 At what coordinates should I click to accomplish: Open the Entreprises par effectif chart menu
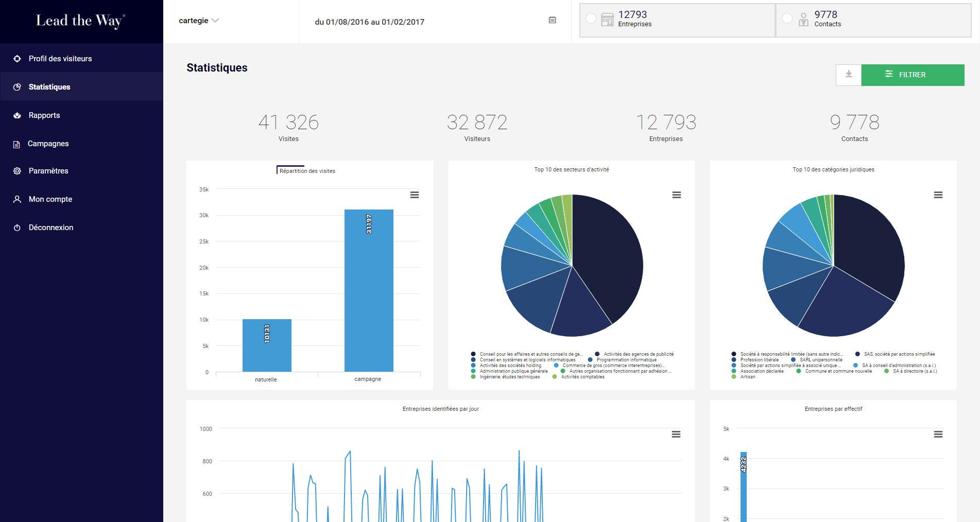tap(938, 434)
